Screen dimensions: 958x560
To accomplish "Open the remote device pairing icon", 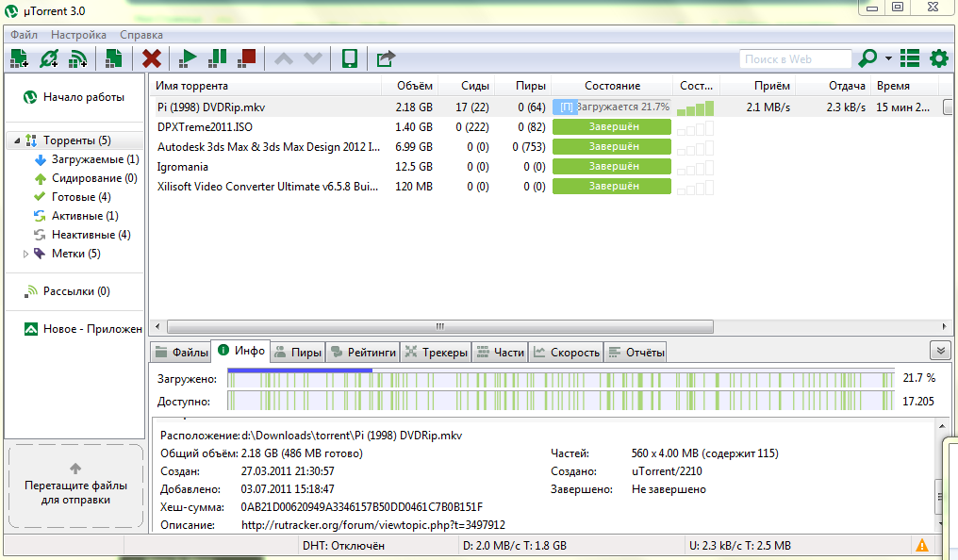I will point(348,58).
